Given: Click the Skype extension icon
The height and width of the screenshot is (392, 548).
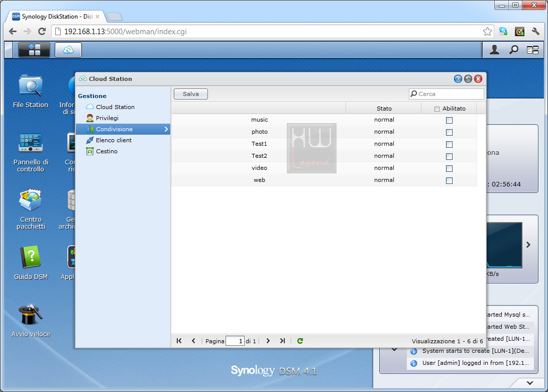Looking at the screenshot, I should 503,32.
